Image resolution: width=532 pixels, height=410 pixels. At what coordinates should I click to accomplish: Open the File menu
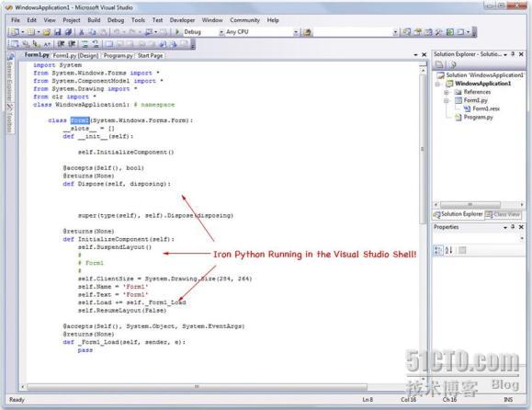coord(16,20)
